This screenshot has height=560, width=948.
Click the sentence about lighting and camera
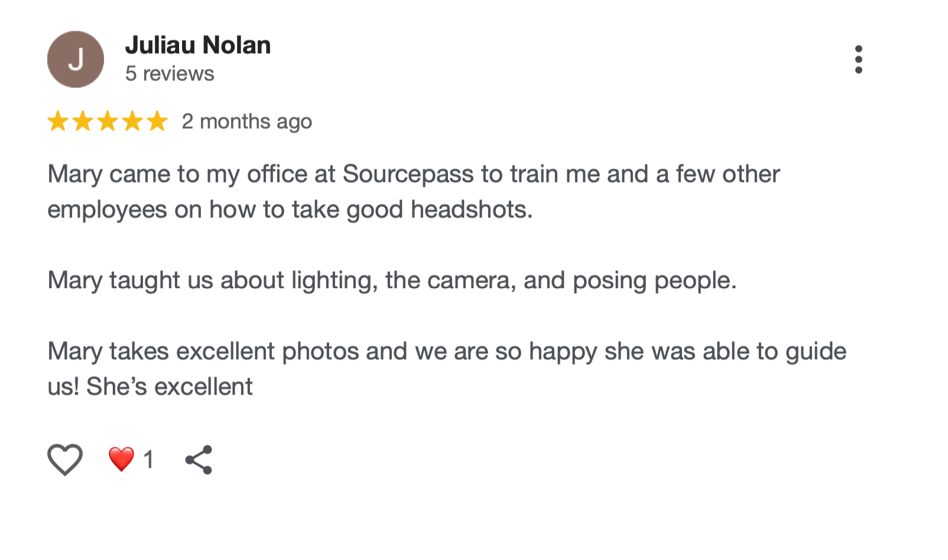point(392,281)
